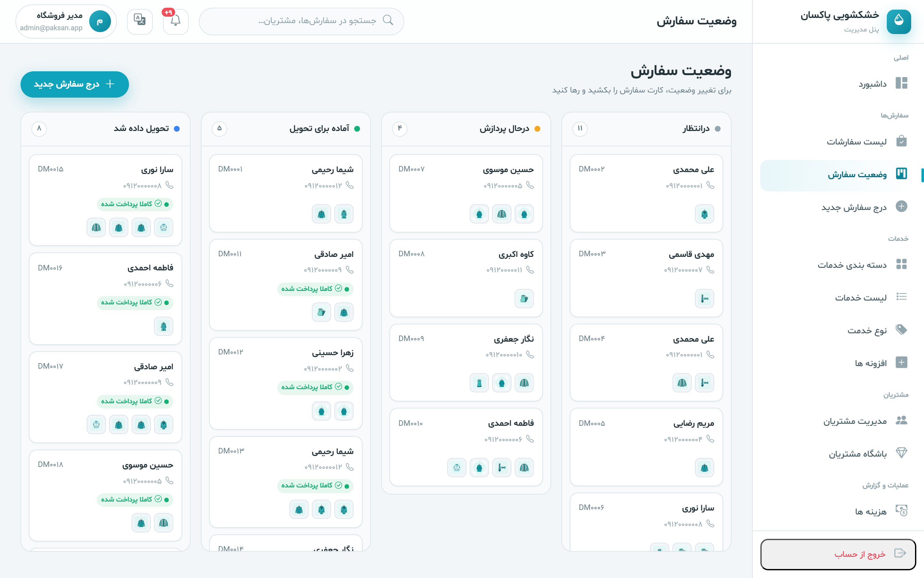Click the plus circle icon for new order

pyautogui.click(x=901, y=206)
